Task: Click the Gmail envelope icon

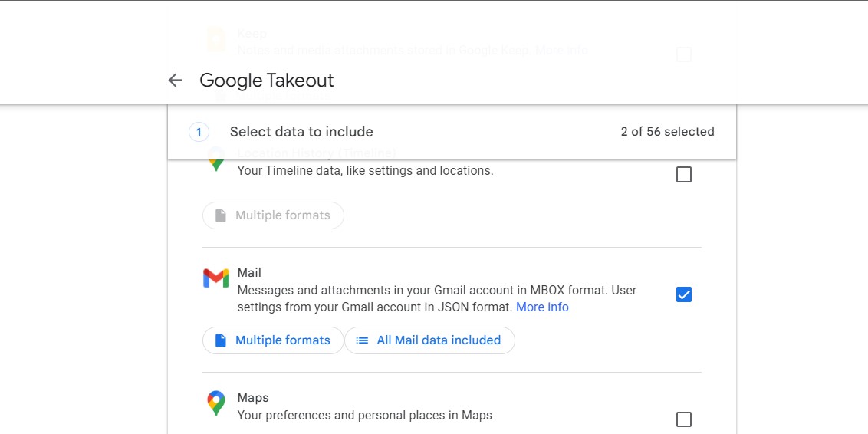Action: [216, 278]
